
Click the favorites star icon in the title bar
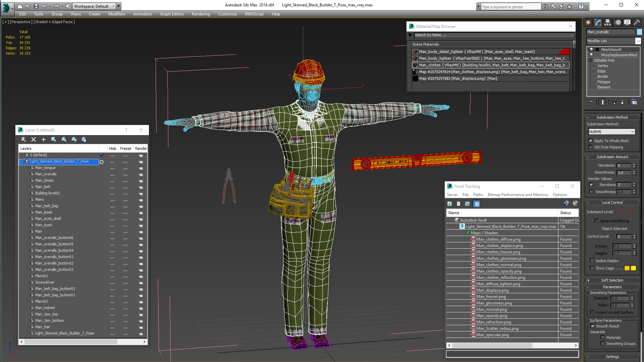pyautogui.click(x=569, y=6)
